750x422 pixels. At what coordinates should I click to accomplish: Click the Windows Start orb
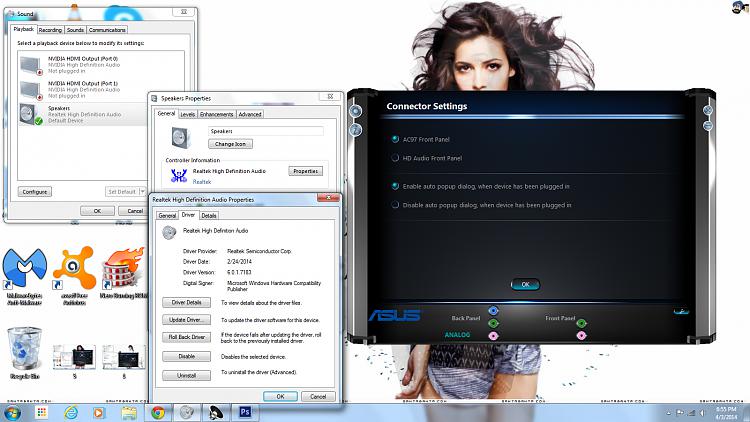tap(11, 412)
